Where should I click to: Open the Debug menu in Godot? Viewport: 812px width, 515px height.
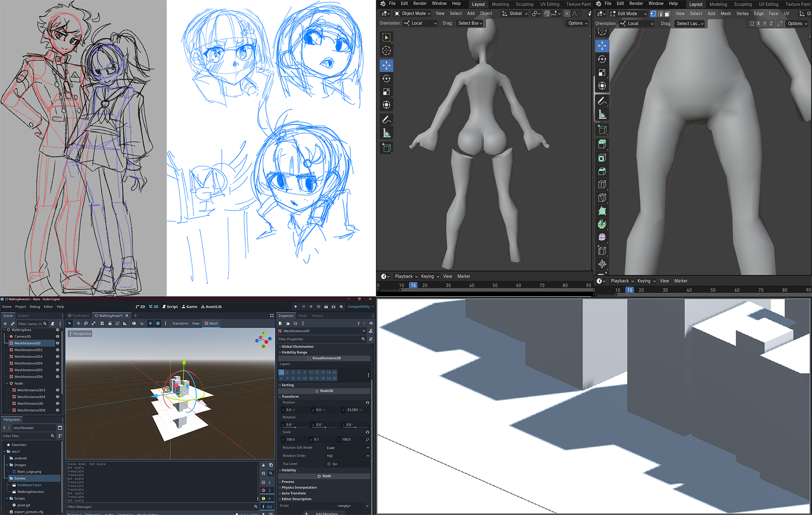(35, 307)
